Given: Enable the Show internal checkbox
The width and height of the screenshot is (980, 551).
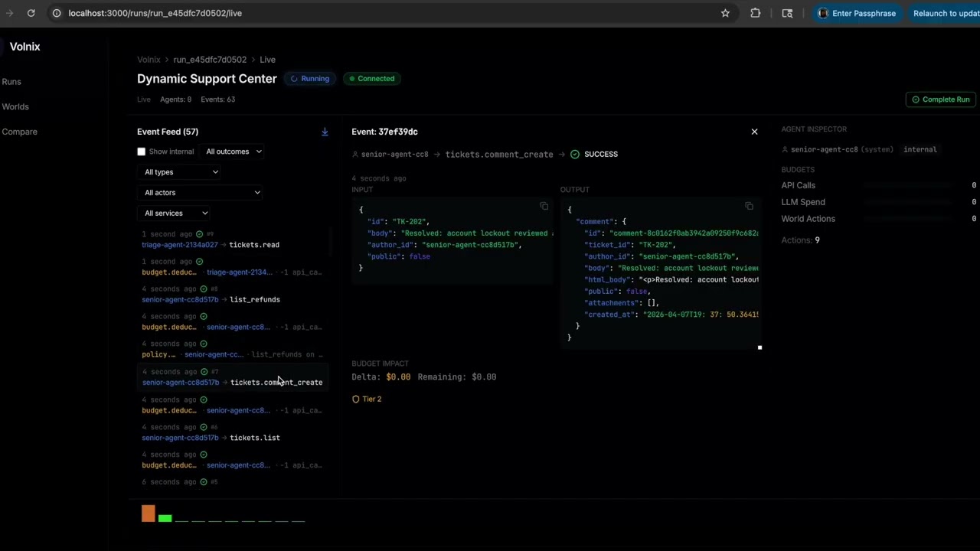Looking at the screenshot, I should pos(141,151).
